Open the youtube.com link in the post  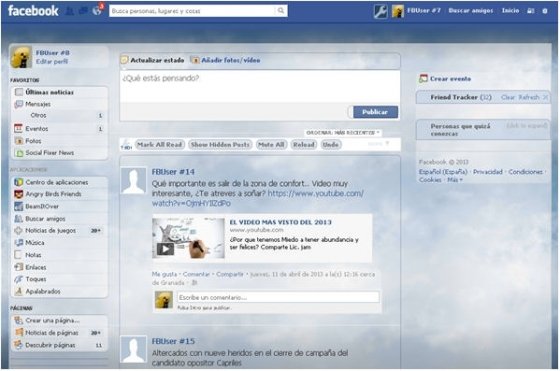(258, 199)
